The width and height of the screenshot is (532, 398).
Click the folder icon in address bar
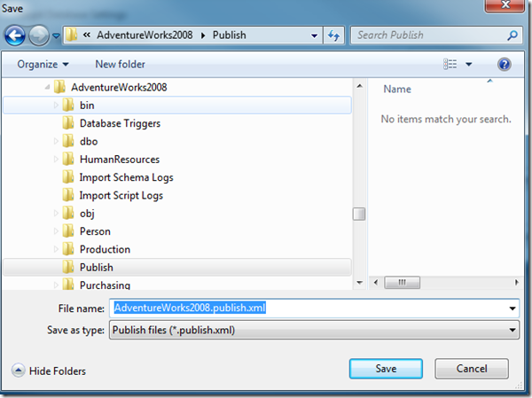point(71,35)
